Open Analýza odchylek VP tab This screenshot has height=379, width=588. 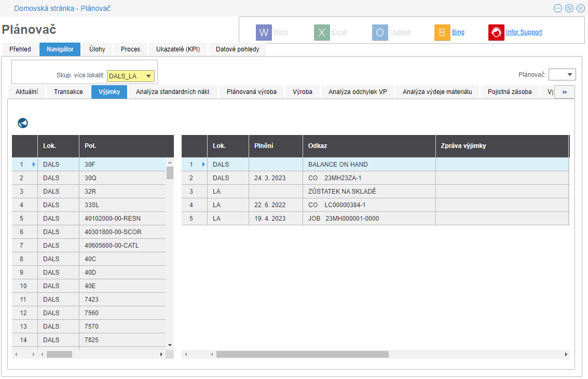(x=358, y=92)
